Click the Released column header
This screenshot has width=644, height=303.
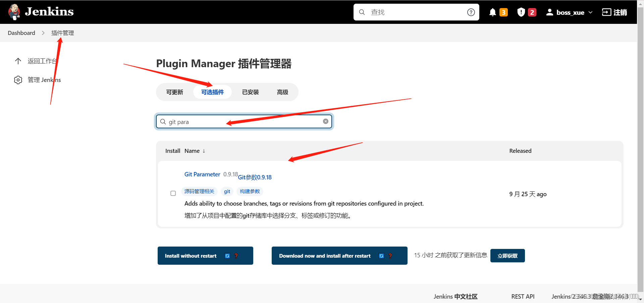520,151
